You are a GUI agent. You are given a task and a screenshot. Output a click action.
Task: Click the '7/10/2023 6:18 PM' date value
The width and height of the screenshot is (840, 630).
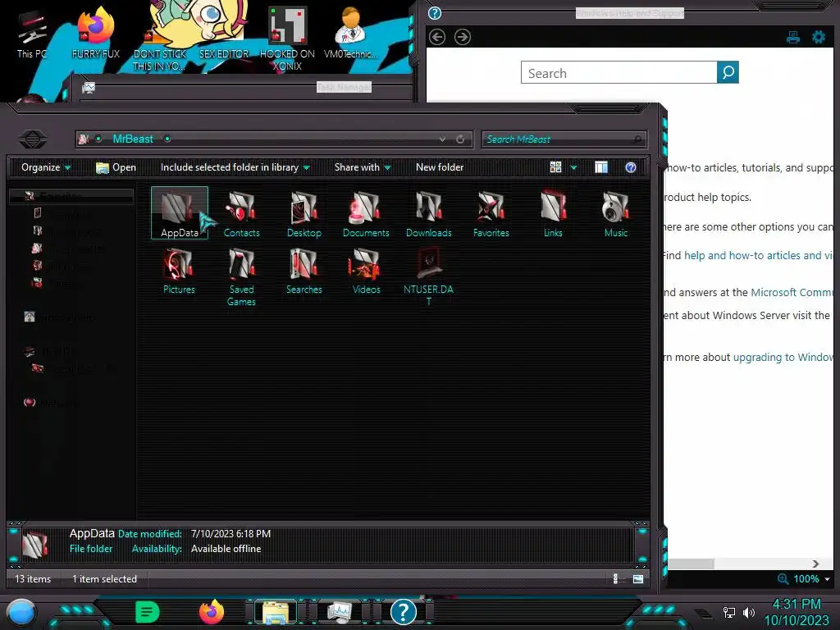[231, 534]
